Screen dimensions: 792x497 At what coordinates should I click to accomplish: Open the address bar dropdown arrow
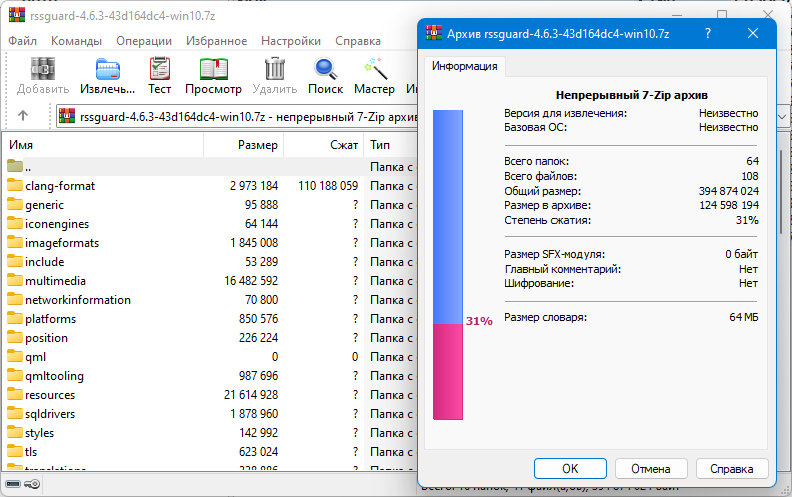782,117
